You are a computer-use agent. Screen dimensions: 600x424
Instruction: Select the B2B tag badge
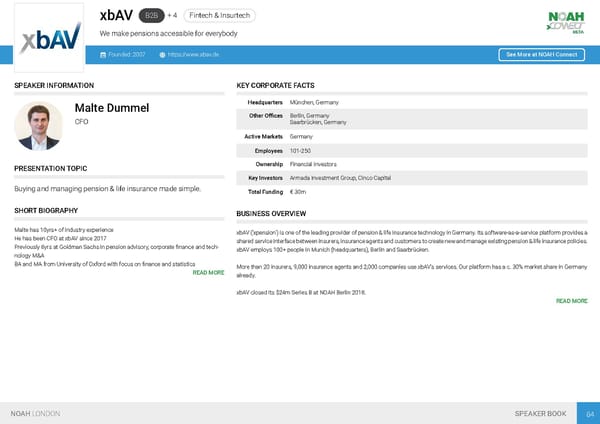(x=152, y=16)
